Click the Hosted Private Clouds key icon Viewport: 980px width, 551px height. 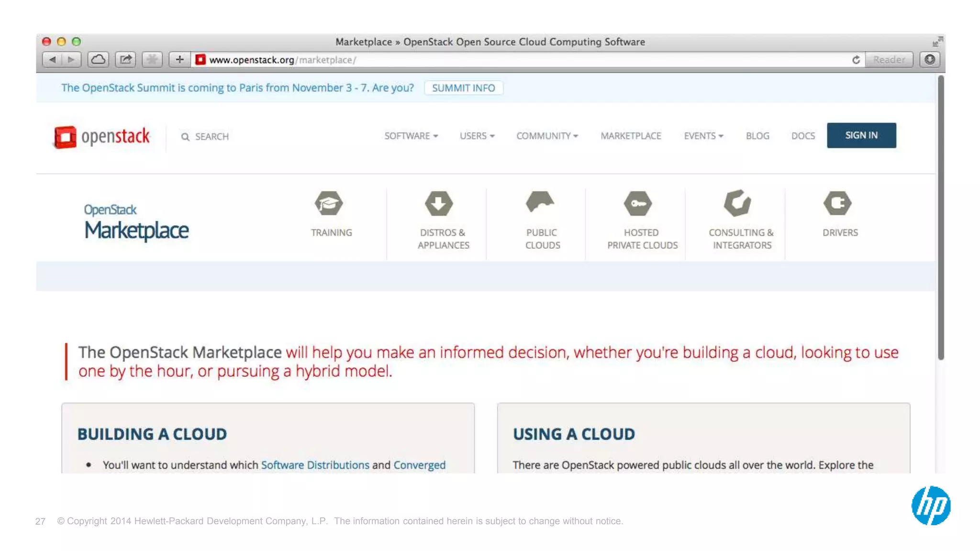pyautogui.click(x=638, y=203)
